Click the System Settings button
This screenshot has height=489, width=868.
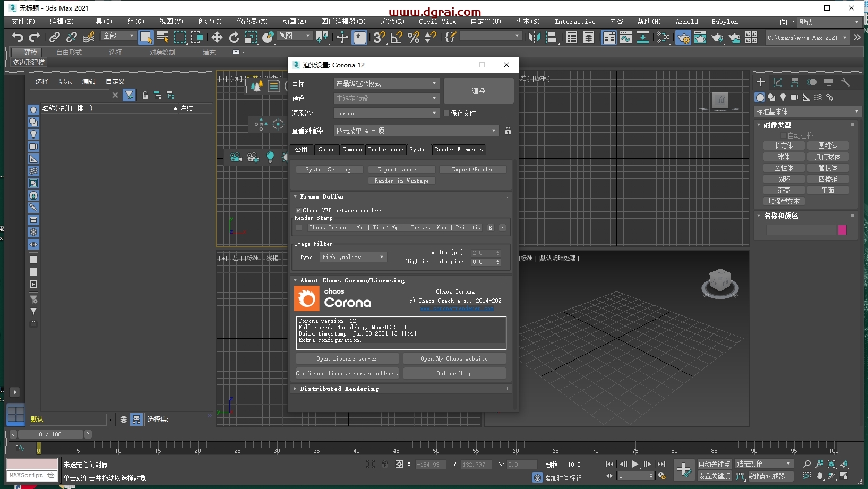[329, 169]
